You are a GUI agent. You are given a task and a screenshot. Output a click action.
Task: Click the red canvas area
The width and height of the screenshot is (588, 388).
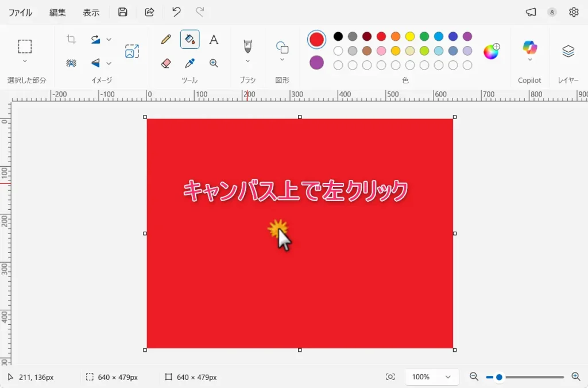(x=300, y=233)
